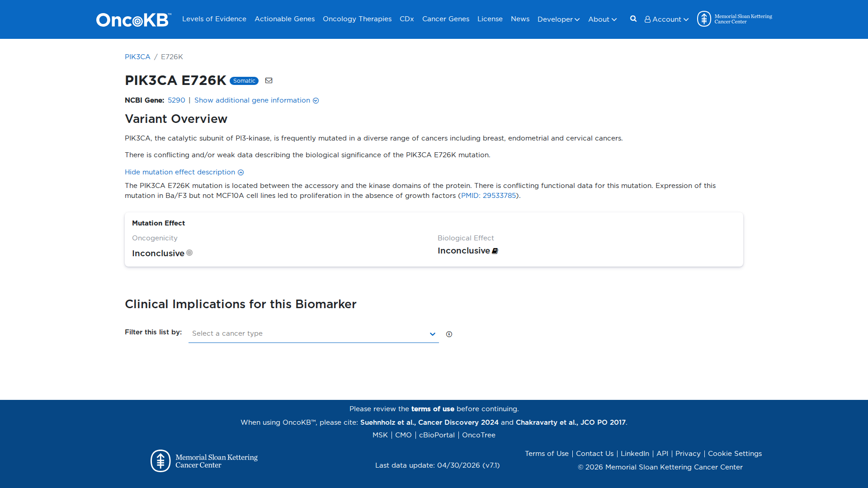The width and height of the screenshot is (868, 488).
Task: Open the Account dropdown menu
Action: (x=666, y=19)
